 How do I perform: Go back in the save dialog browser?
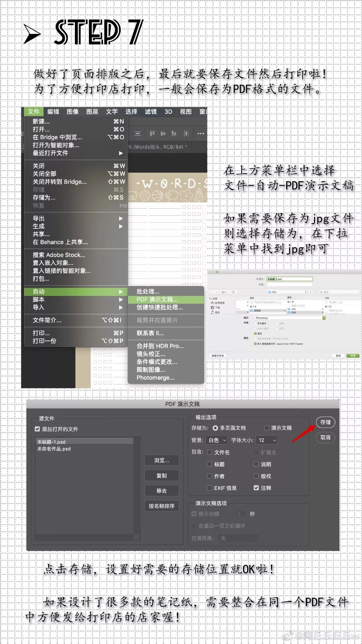pos(212,292)
